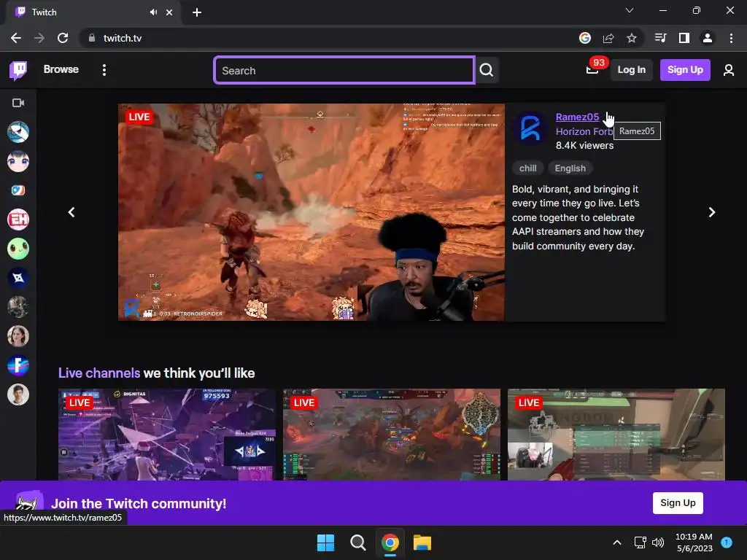
Task: Open the clock showing 10:19 AM
Action: [x=694, y=542]
